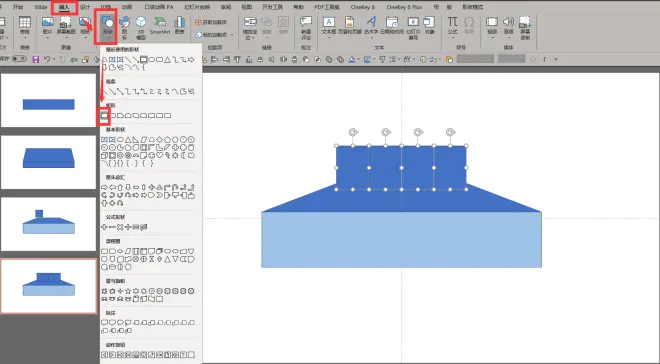Select the third slide thumbnail
660x364 pixels.
[x=49, y=224]
